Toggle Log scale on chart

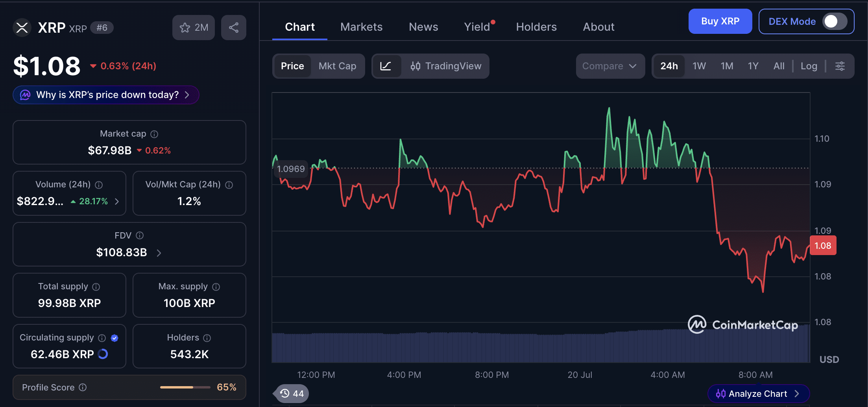809,66
